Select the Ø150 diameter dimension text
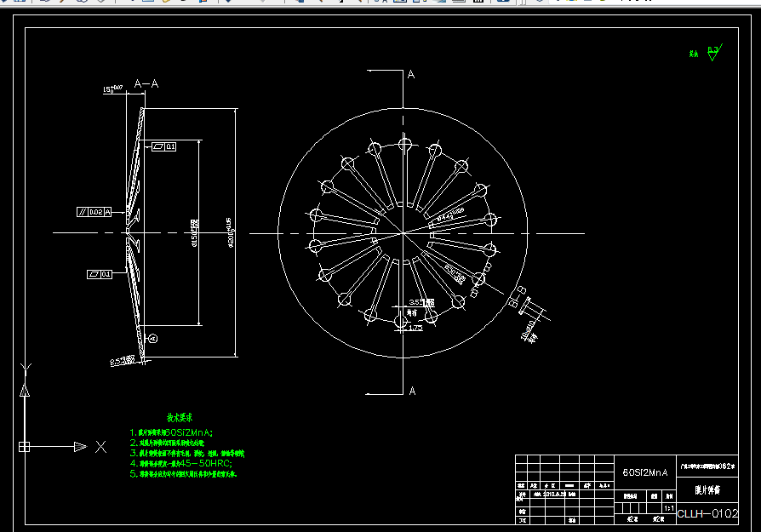This screenshot has height=532, width=761. pyautogui.click(x=194, y=233)
